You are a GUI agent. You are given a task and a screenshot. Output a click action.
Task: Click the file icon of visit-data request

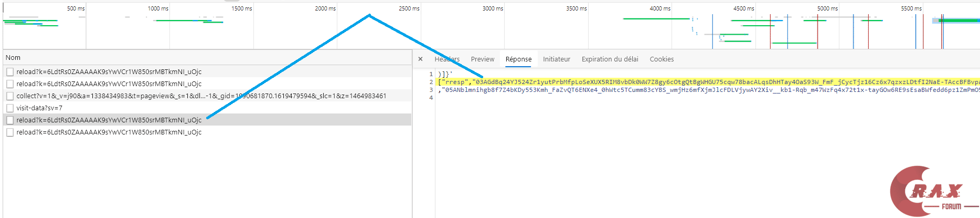pos(10,108)
